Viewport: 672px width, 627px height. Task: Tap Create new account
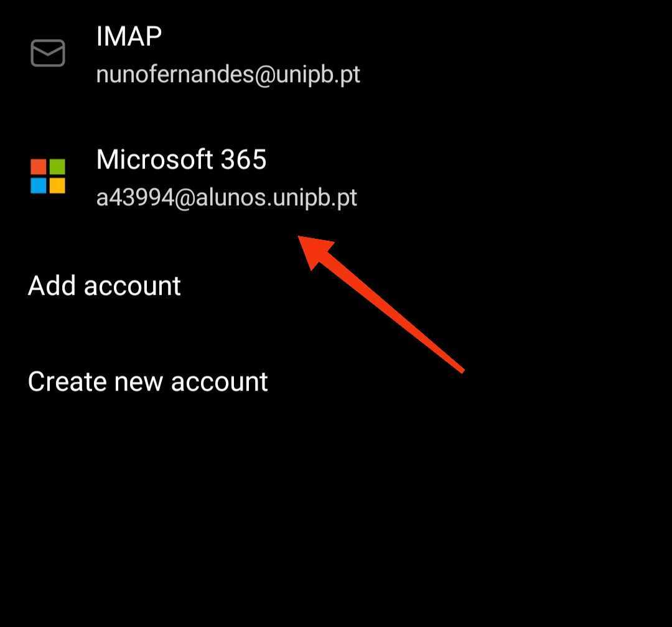click(148, 381)
